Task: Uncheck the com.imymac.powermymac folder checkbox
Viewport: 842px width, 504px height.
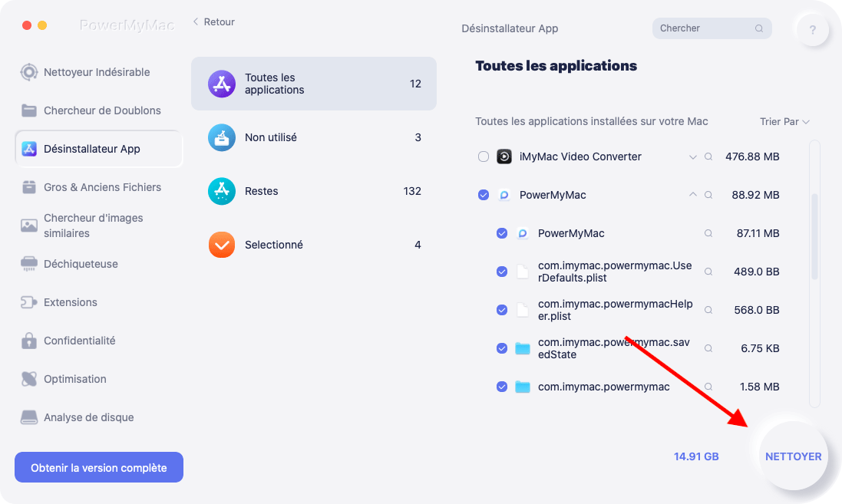Action: pos(501,387)
